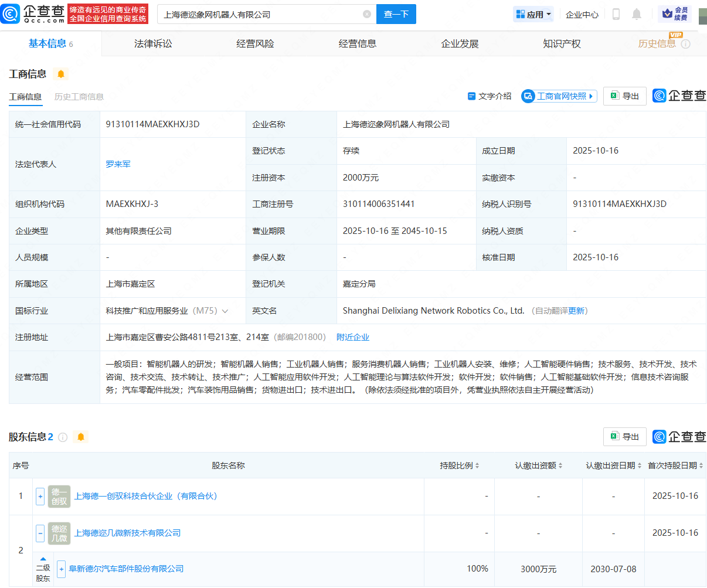Open the 应用 dropdown menu
This screenshot has height=588, width=707.
click(533, 14)
